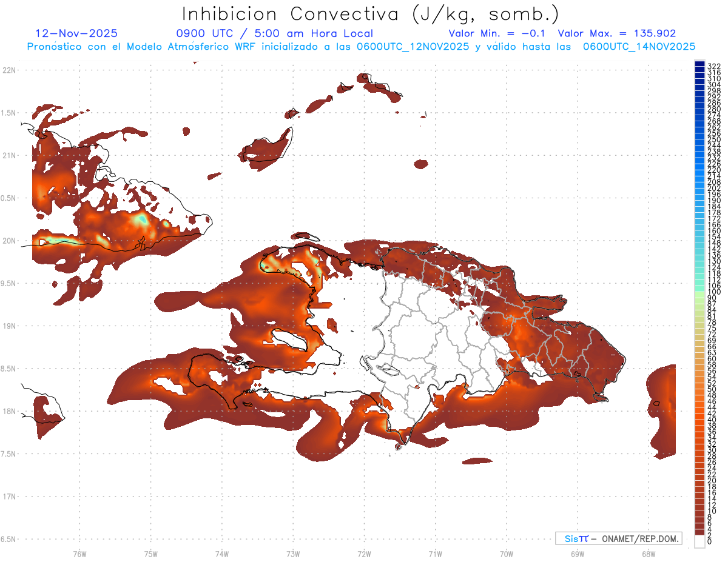Click the '17N' latitude label
The height and width of the screenshot is (562, 728).
point(9,497)
